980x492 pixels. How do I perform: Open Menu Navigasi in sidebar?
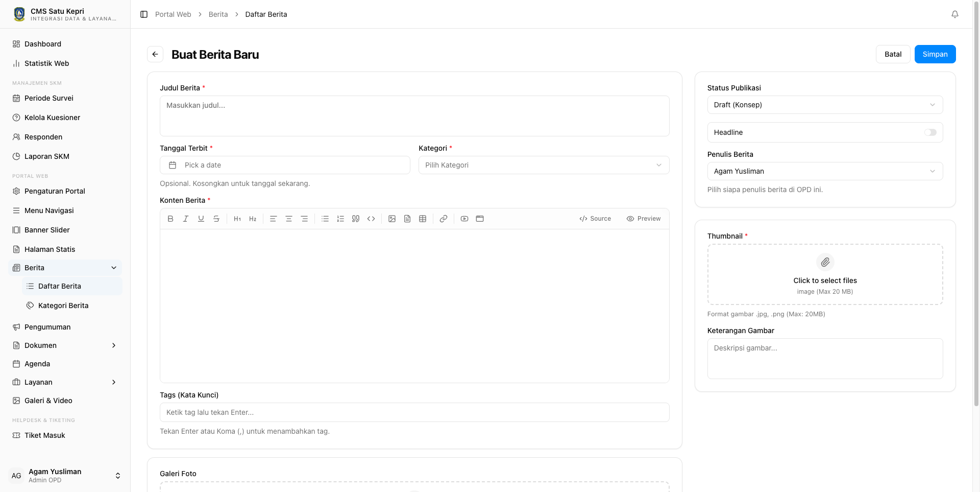pyautogui.click(x=65, y=210)
